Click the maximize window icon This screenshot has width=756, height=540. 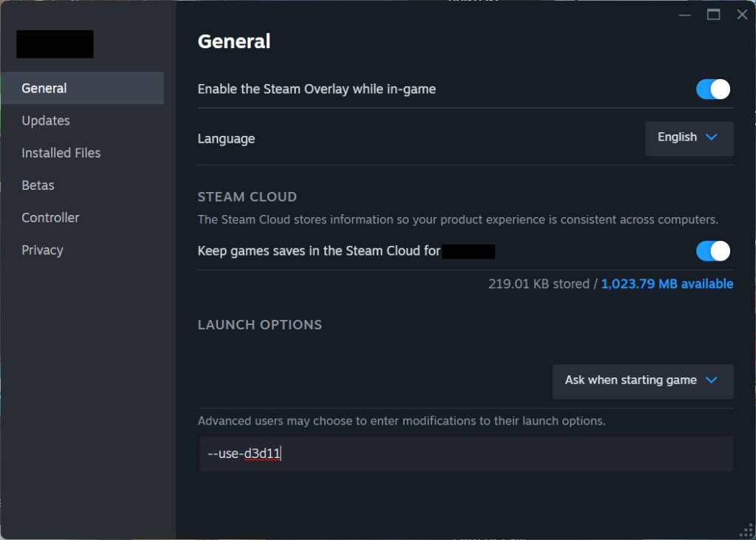point(713,15)
